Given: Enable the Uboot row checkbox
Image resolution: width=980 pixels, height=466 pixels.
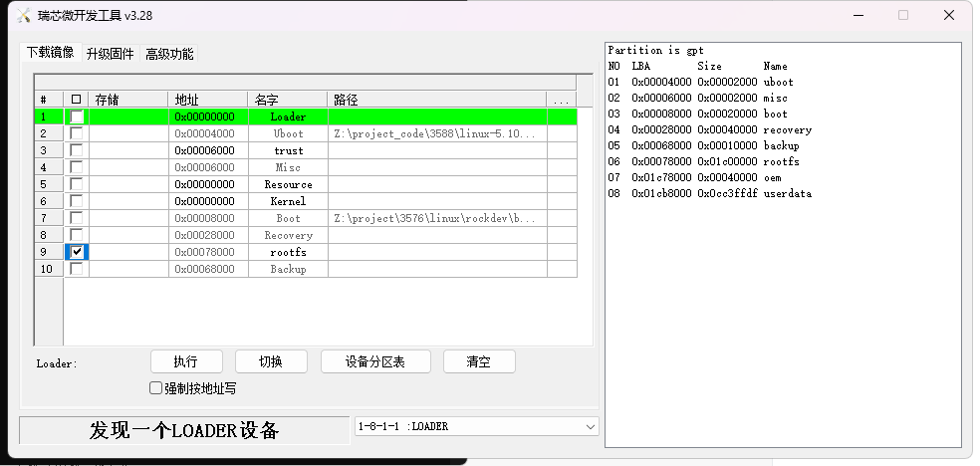Looking at the screenshot, I should [77, 133].
